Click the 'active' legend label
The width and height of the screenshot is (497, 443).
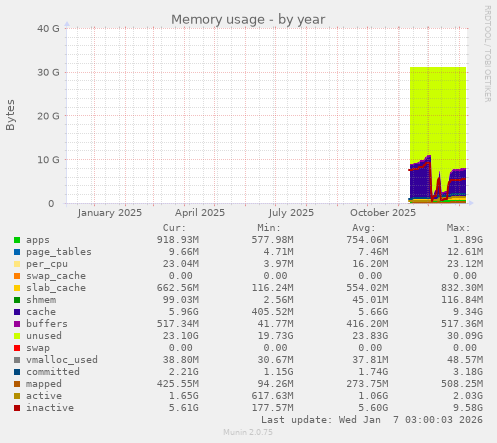pos(44,396)
